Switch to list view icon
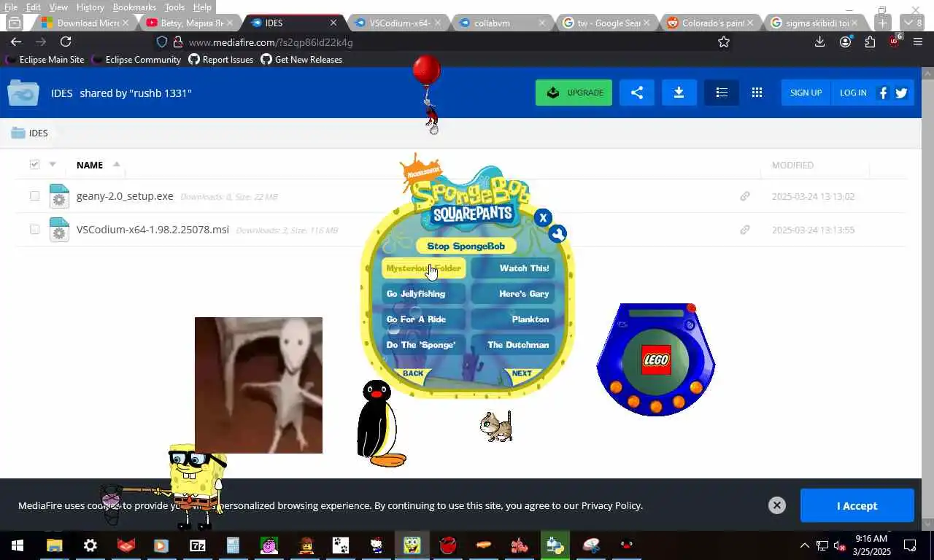Screen dimensions: 934x560 click(722, 93)
